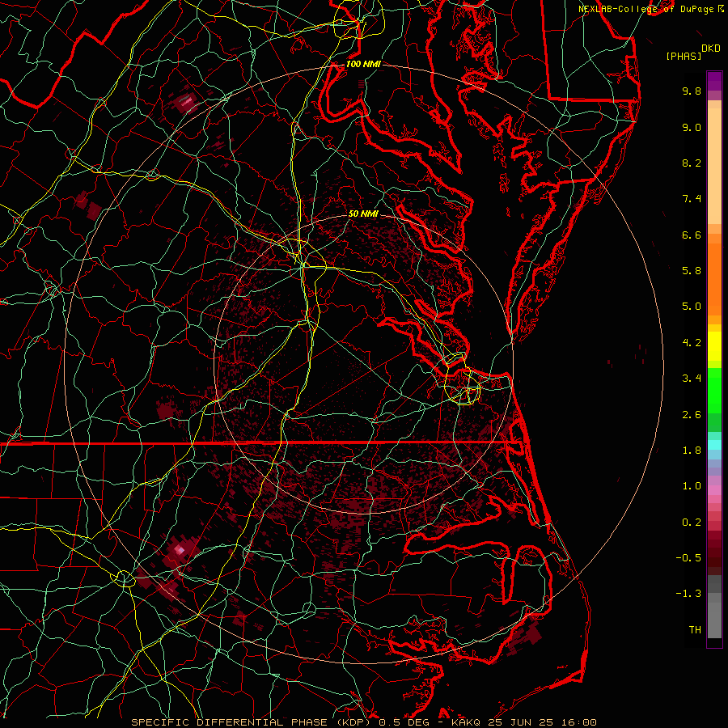The height and width of the screenshot is (728, 728).
Task: Select the gray TH color bar segment
Action: coord(714,616)
